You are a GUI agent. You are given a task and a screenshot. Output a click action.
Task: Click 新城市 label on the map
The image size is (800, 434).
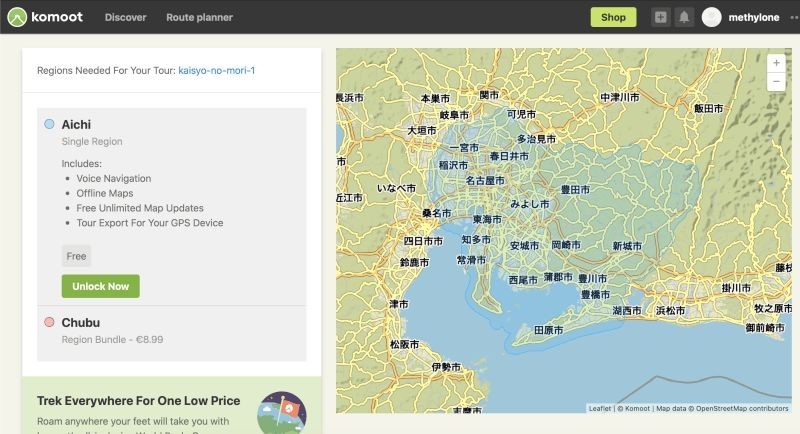point(627,246)
